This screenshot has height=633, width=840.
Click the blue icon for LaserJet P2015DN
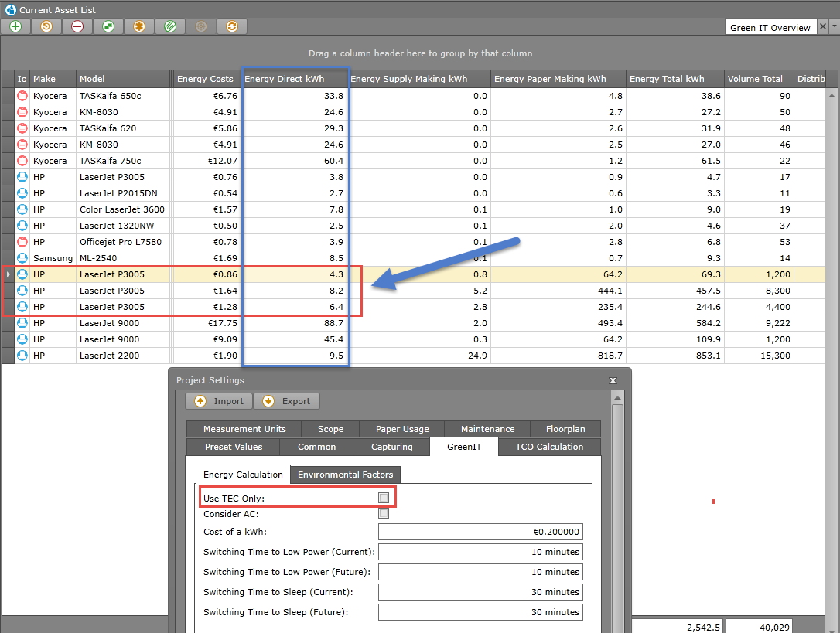(22, 193)
